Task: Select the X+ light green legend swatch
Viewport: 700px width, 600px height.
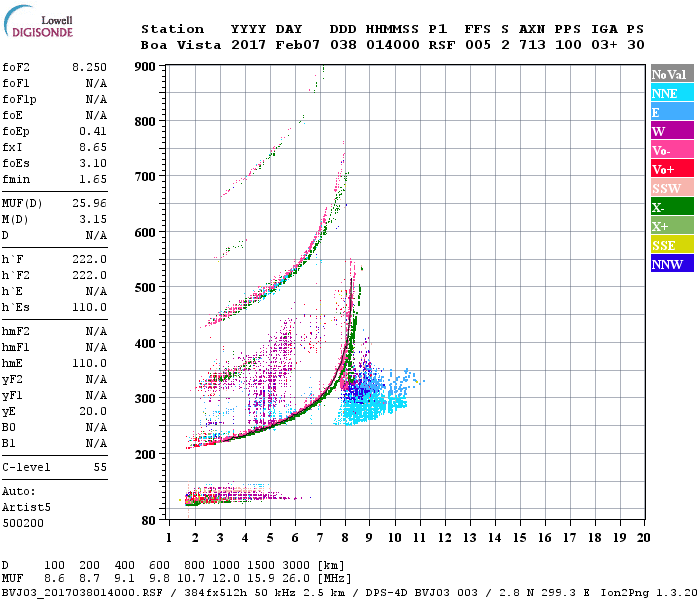Action: click(672, 226)
